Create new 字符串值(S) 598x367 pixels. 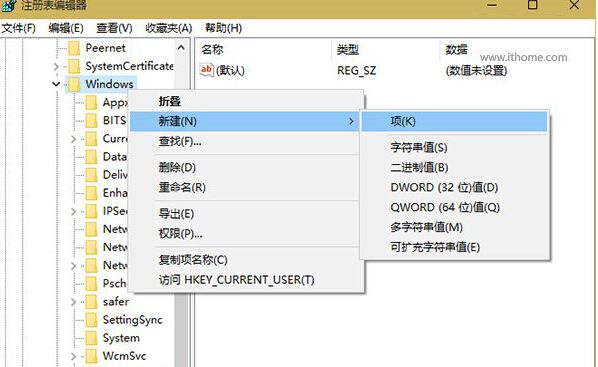click(x=454, y=148)
